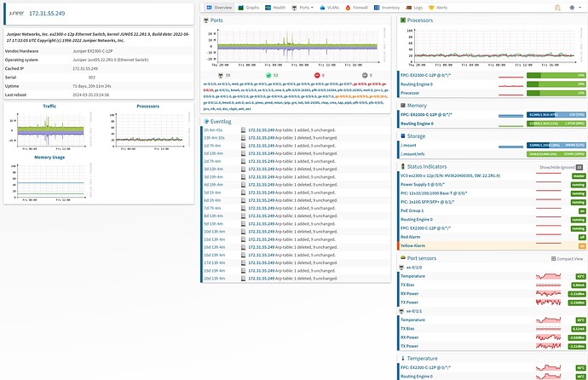The height and width of the screenshot is (380, 588).
Task: Click the xe-0/1/1 RX Power sensor row
Action: click(x=492, y=337)
